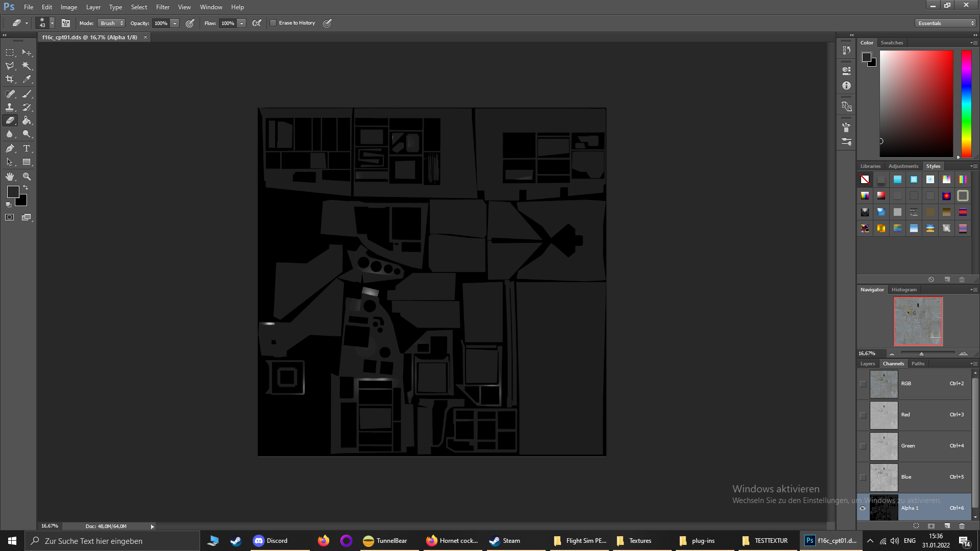Click the Navigator preview thumbnail
980x551 pixels.
click(918, 321)
